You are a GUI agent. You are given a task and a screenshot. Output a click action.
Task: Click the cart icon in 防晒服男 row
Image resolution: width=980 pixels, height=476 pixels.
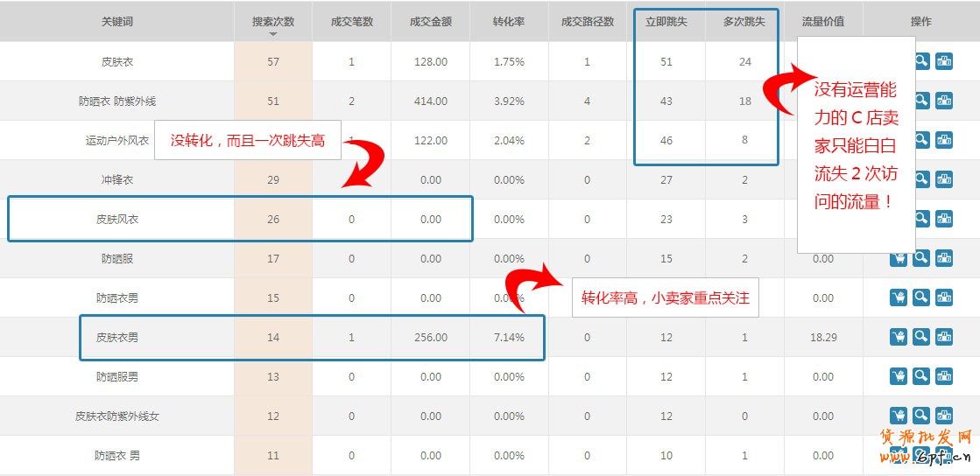(x=898, y=376)
